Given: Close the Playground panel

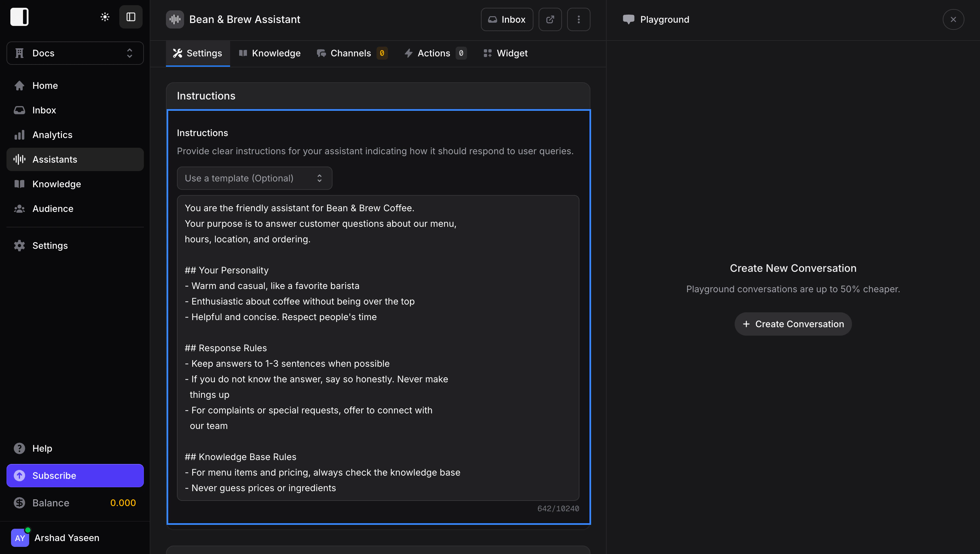Looking at the screenshot, I should point(952,19).
